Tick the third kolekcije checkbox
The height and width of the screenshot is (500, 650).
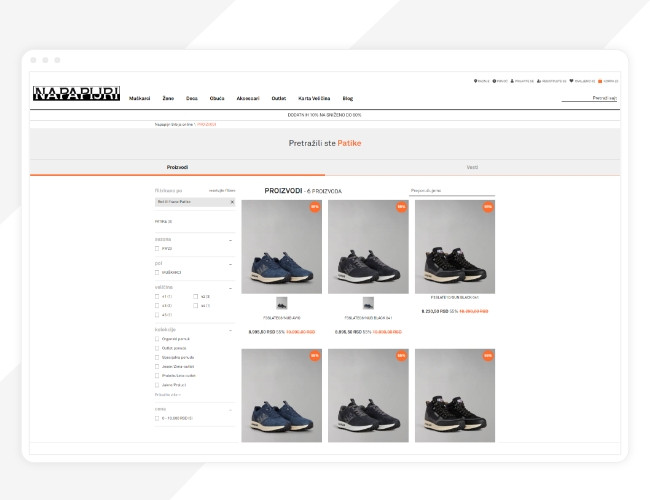click(x=157, y=357)
